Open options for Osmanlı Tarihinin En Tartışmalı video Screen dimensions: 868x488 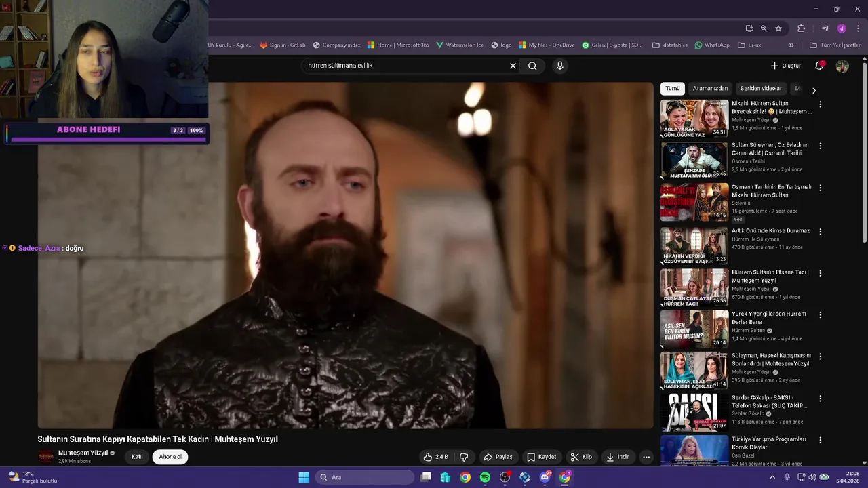coord(820,188)
